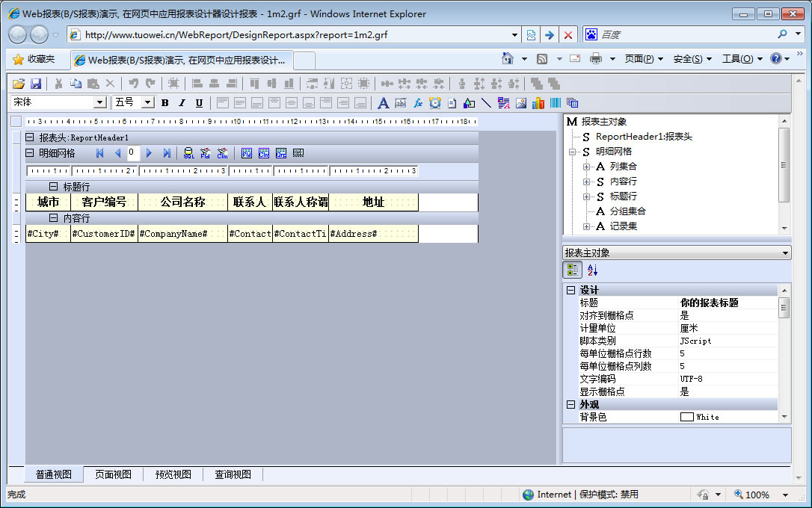Open the 报表主对象 object selector dropdown

pos(784,253)
